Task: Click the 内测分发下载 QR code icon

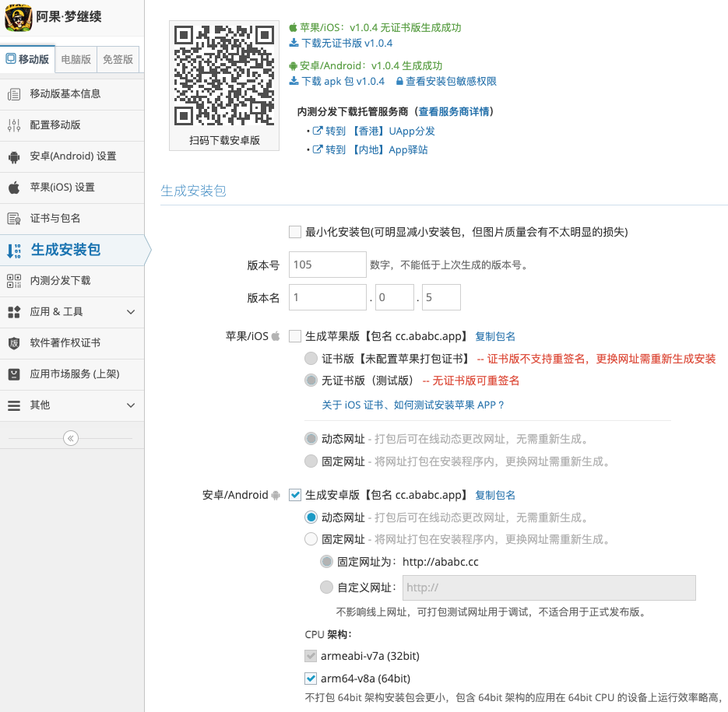Action: 14,281
